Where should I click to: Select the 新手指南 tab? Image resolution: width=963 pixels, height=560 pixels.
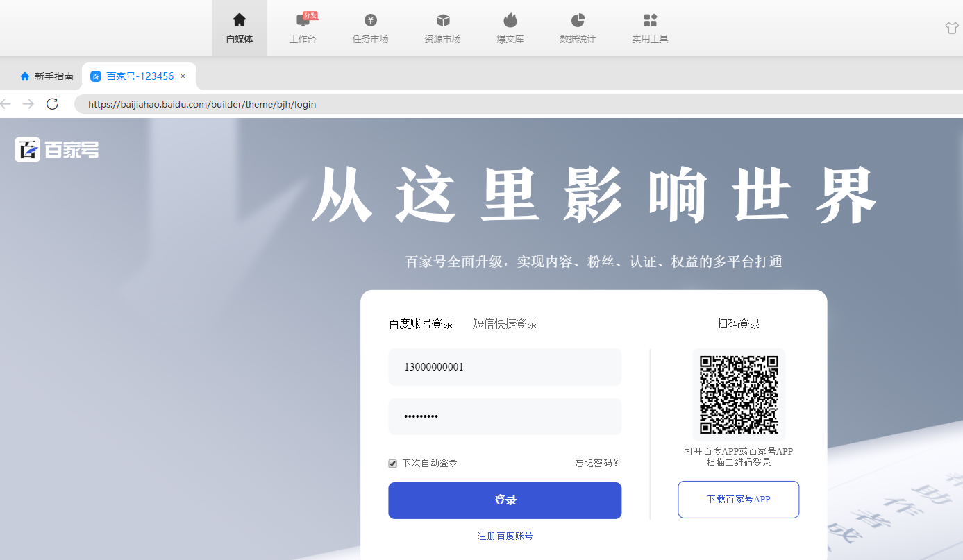tap(47, 76)
